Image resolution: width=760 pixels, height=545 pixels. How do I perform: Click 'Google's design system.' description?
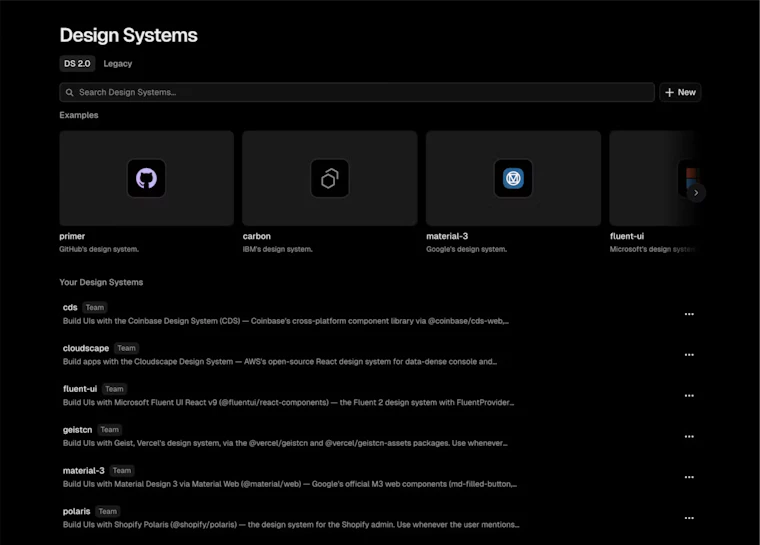(466, 249)
